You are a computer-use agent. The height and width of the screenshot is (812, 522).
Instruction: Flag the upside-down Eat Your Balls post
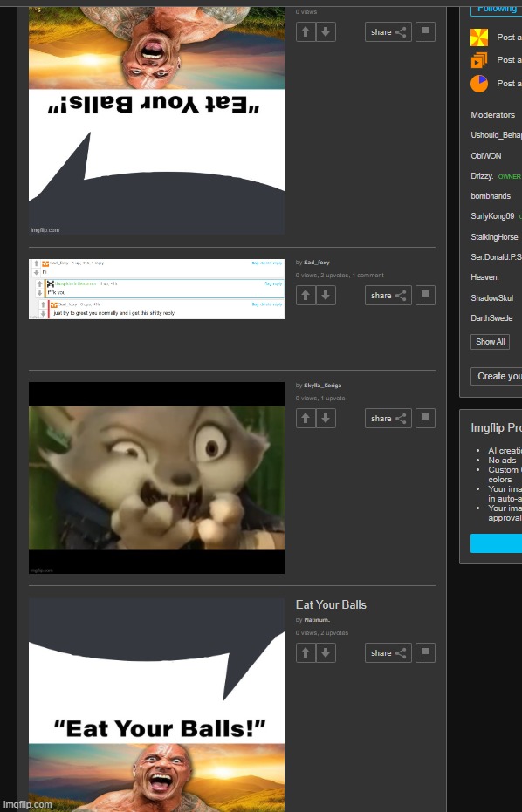coord(426,32)
